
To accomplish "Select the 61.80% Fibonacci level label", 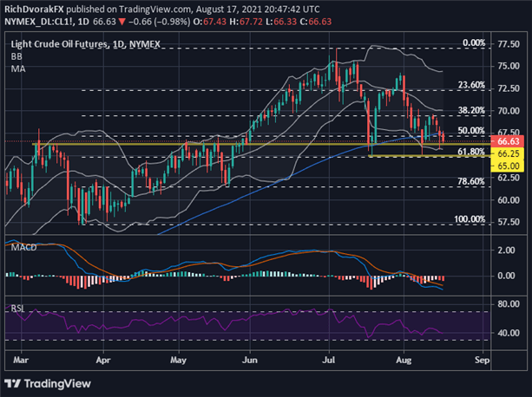I will pos(469,152).
